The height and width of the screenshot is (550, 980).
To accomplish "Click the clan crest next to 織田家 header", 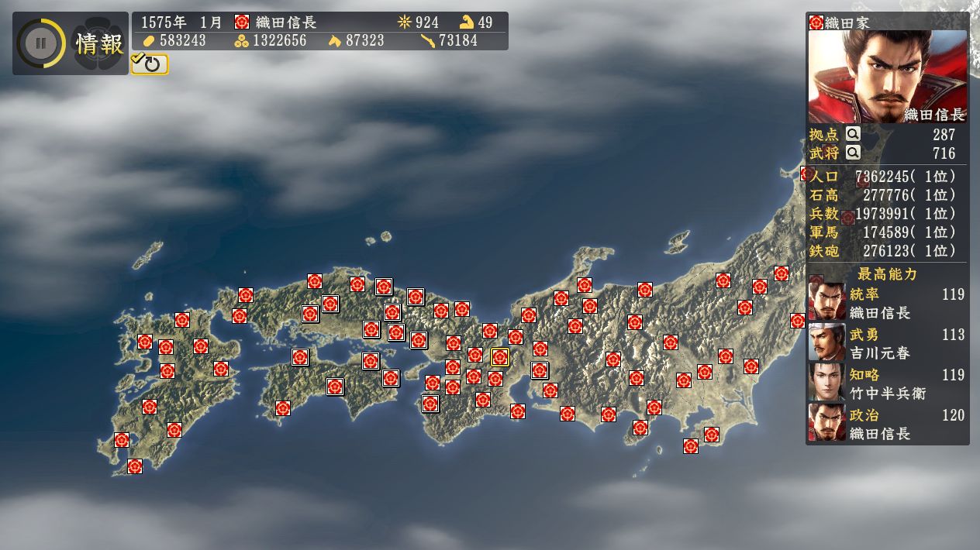I will tap(816, 22).
